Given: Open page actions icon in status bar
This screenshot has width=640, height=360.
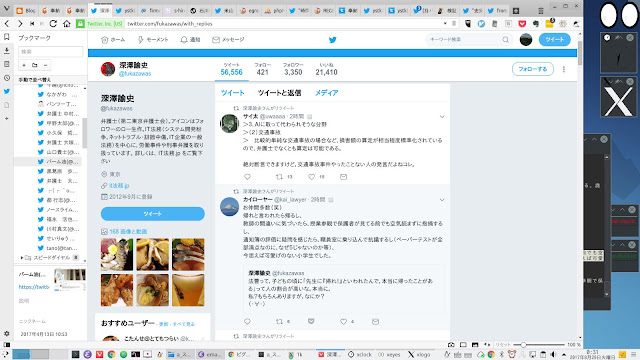Looking at the screenshot, I should 487,344.
